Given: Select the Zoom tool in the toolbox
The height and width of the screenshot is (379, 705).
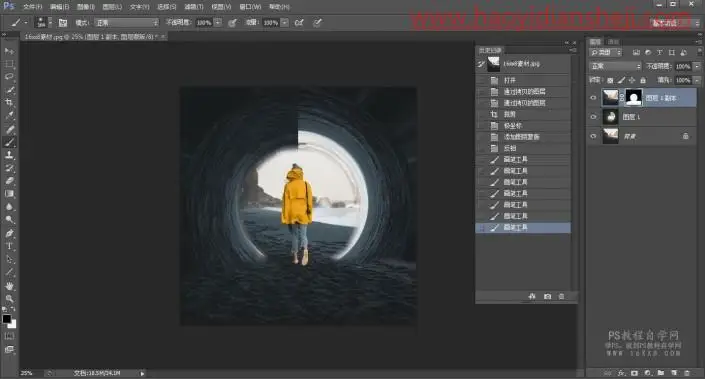Looking at the screenshot, I should [x=9, y=299].
